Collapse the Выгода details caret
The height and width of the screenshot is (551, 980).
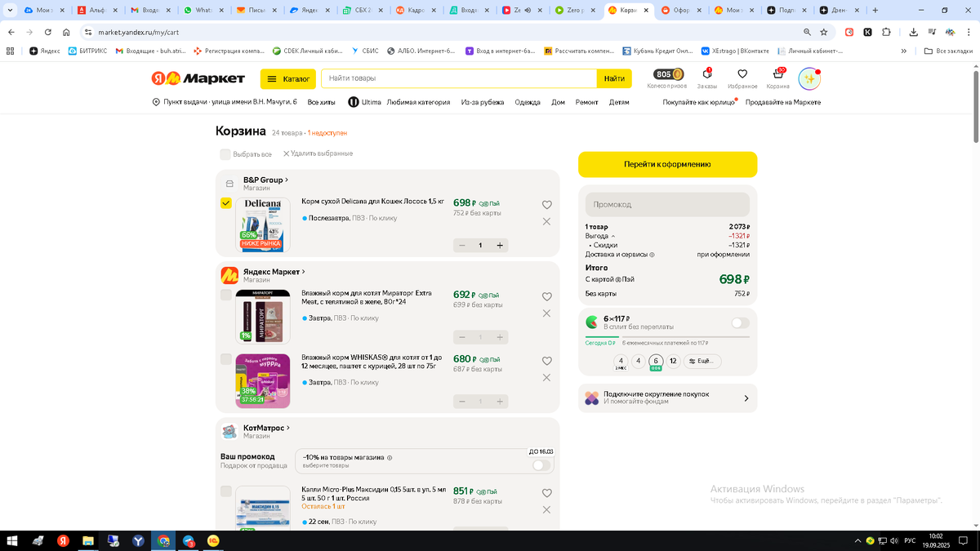click(x=613, y=236)
